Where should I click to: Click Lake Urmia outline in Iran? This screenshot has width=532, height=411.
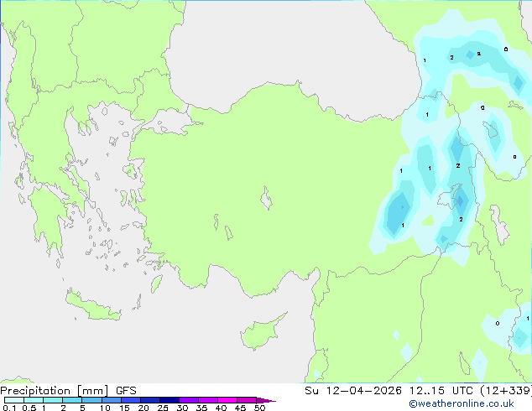(x=500, y=224)
